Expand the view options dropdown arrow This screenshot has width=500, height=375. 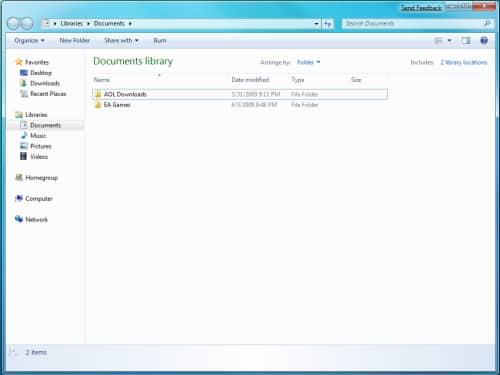[x=449, y=41]
